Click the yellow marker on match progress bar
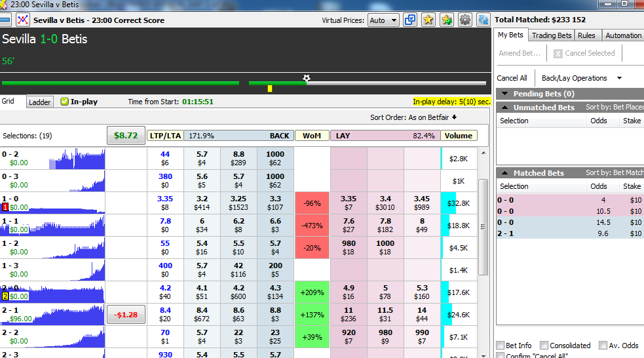The image size is (644, 358). 270,89
